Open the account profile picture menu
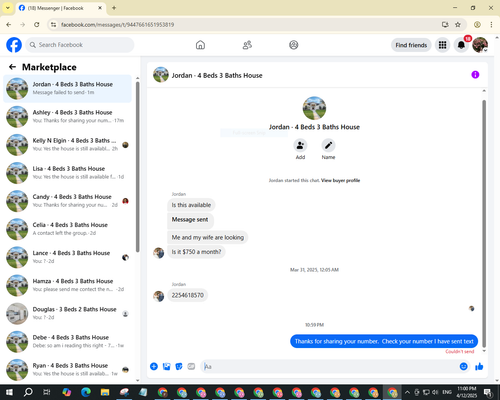 coord(480,45)
